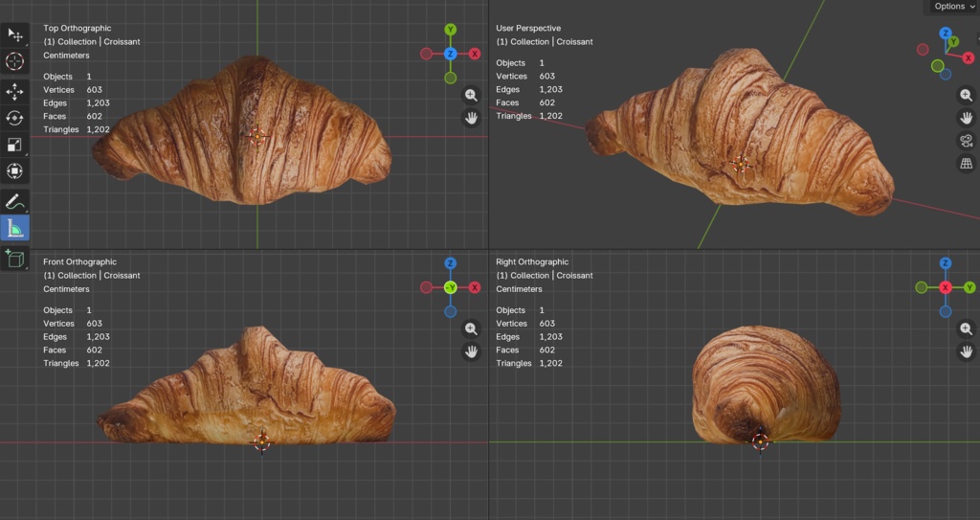Viewport: 980px width, 520px height.
Task: Click 'Edges 1,203' in Right Orthographic view
Action: click(529, 337)
